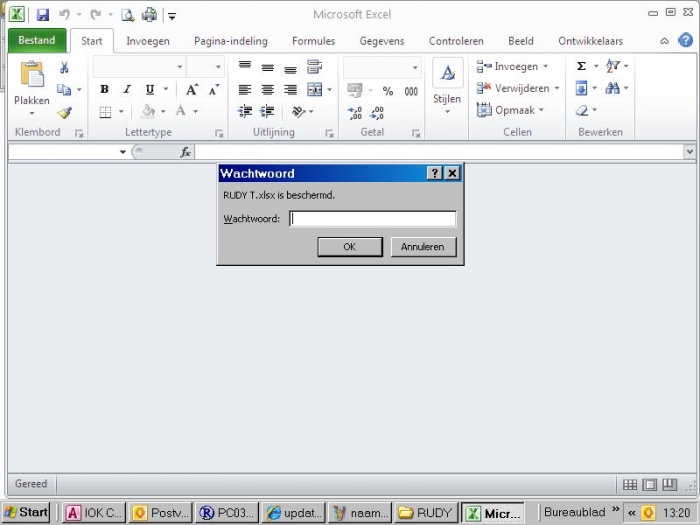Select Middle Align icon
This screenshot has height=525, width=700.
pos(267,67)
